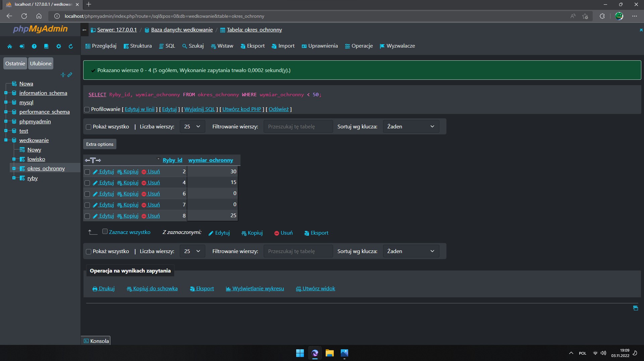Select checkbox for row with Ryby_id 6
This screenshot has width=644, height=361.
point(87,194)
